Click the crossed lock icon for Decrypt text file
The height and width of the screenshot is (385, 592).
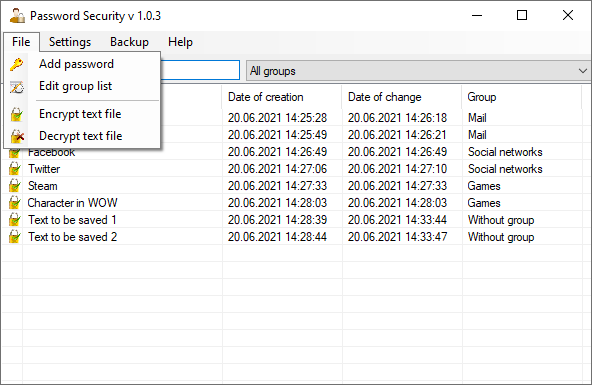17,136
